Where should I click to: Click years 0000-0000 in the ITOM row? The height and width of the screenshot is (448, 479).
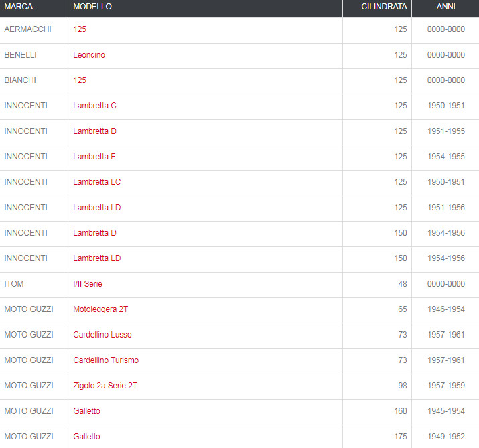446,284
